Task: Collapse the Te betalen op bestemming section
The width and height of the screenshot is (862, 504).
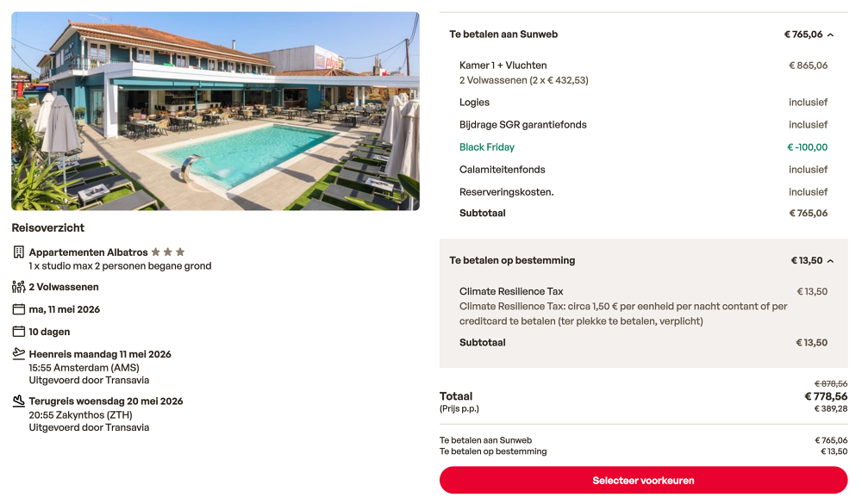Action: pyautogui.click(x=830, y=261)
